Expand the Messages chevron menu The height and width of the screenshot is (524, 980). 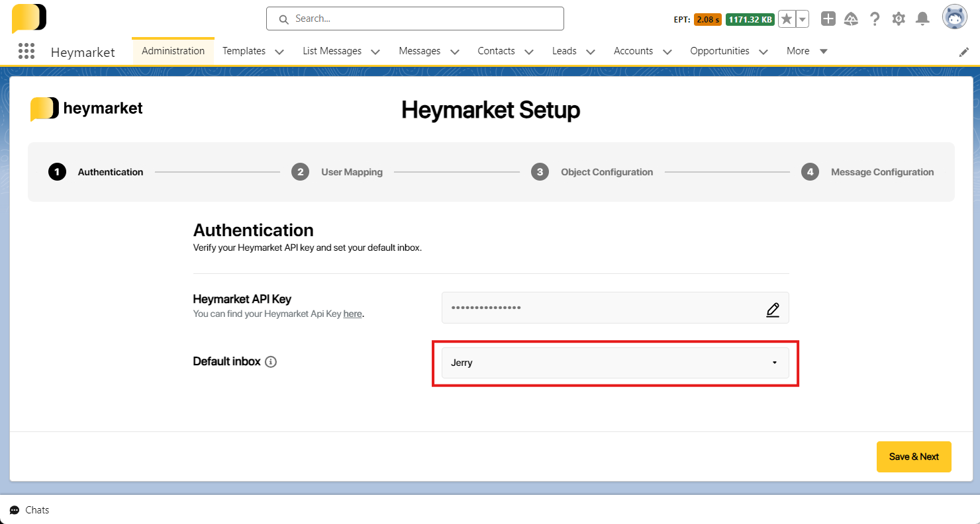pos(455,52)
